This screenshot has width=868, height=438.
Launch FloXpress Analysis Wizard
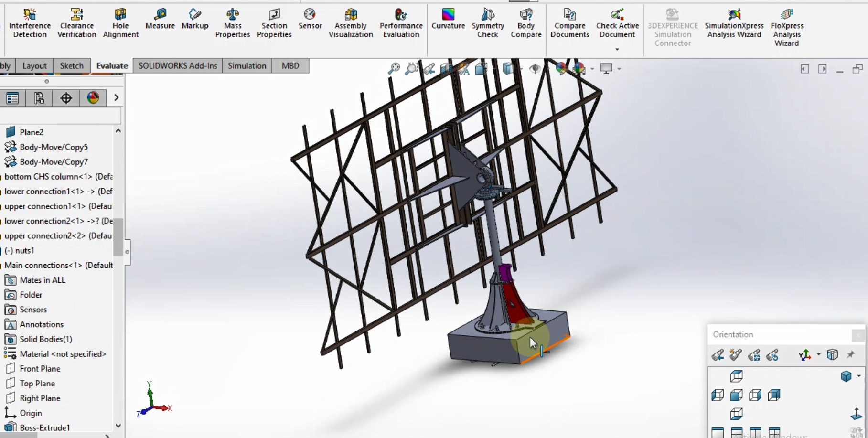787,27
